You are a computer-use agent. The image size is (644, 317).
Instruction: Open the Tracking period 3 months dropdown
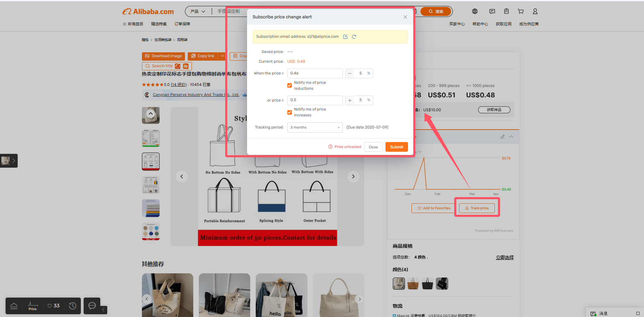pos(315,127)
